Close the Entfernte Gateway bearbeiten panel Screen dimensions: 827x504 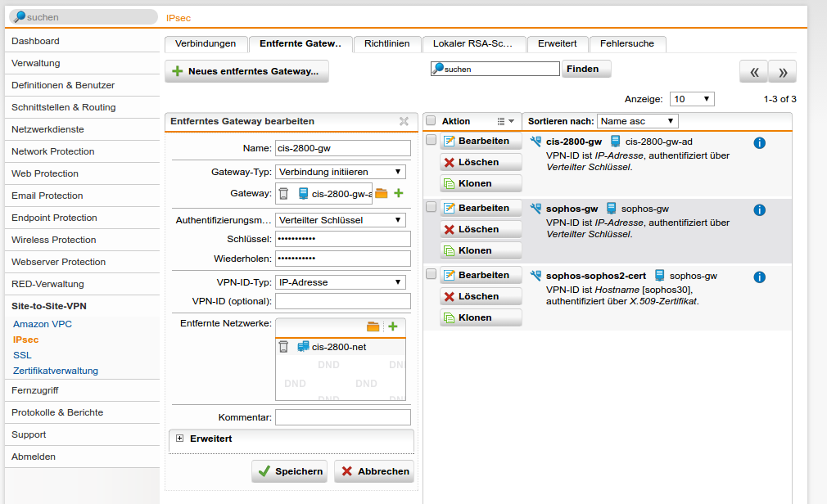pyautogui.click(x=404, y=121)
